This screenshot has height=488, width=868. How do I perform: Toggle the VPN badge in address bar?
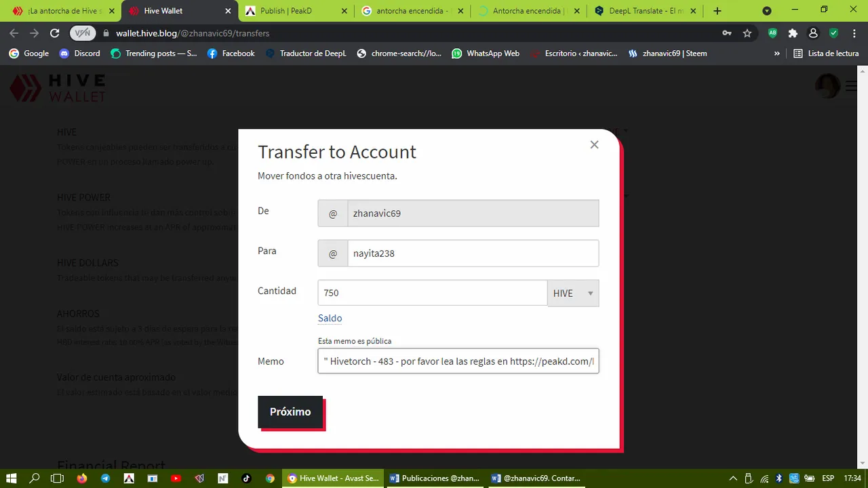click(x=82, y=33)
